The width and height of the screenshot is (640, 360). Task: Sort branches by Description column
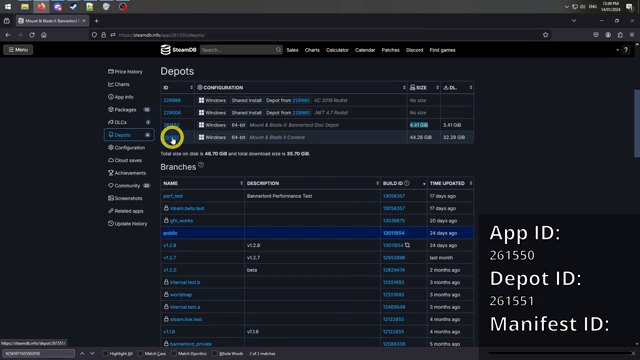[312, 183]
